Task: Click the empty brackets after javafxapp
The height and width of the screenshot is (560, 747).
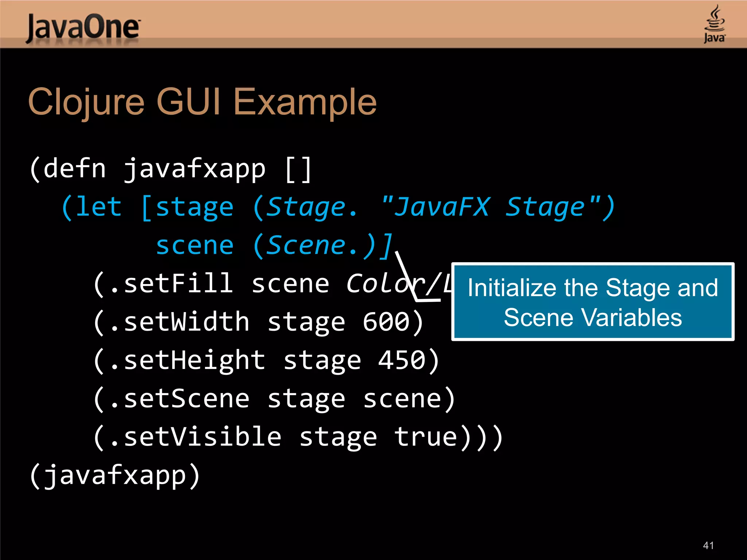Action: click(x=298, y=170)
